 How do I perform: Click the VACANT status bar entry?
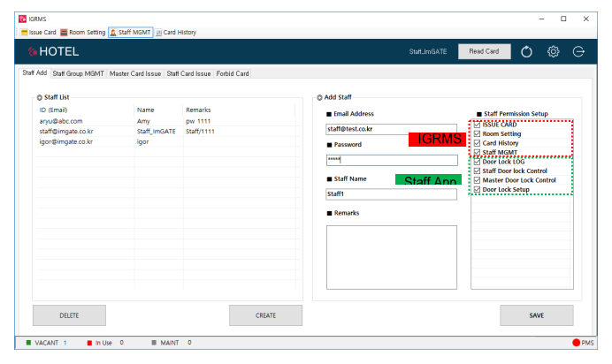(46, 343)
